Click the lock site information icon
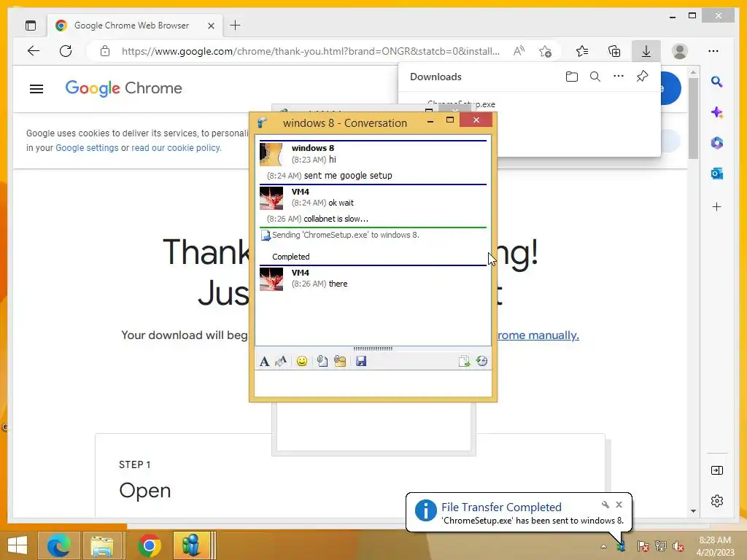This screenshot has height=560, width=747. 105,51
